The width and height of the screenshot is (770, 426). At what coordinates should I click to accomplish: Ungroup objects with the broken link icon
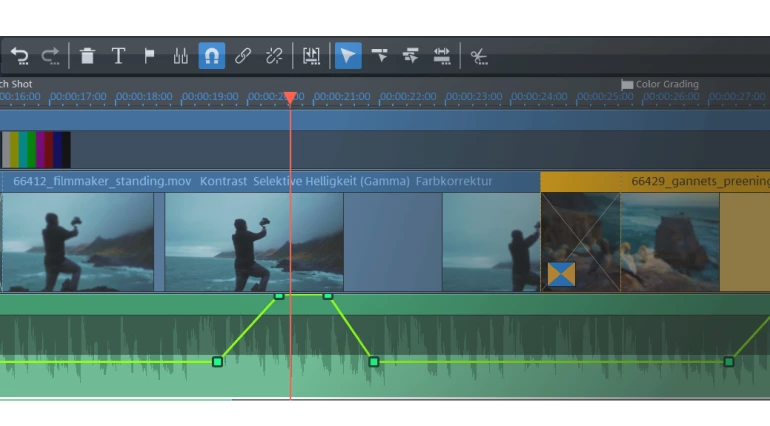(274, 56)
